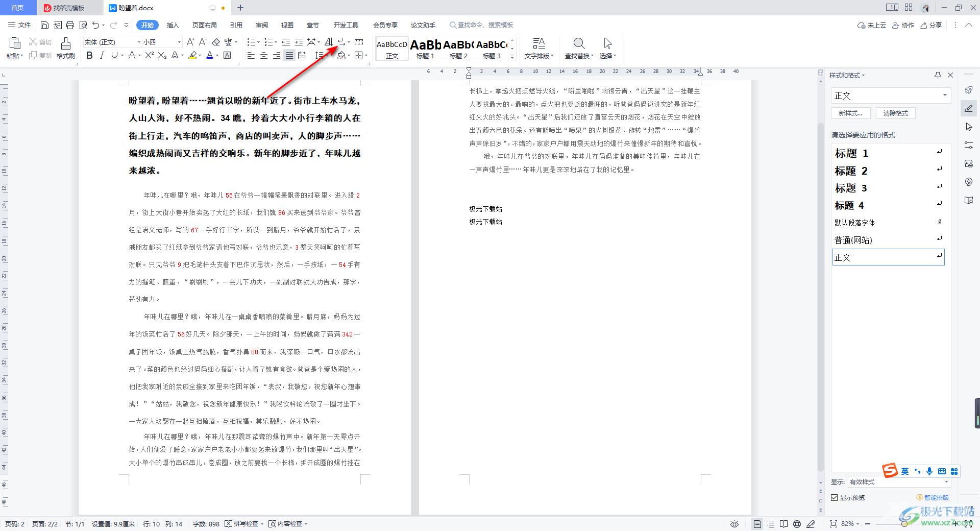Open the Page Layout tab

tap(205, 25)
